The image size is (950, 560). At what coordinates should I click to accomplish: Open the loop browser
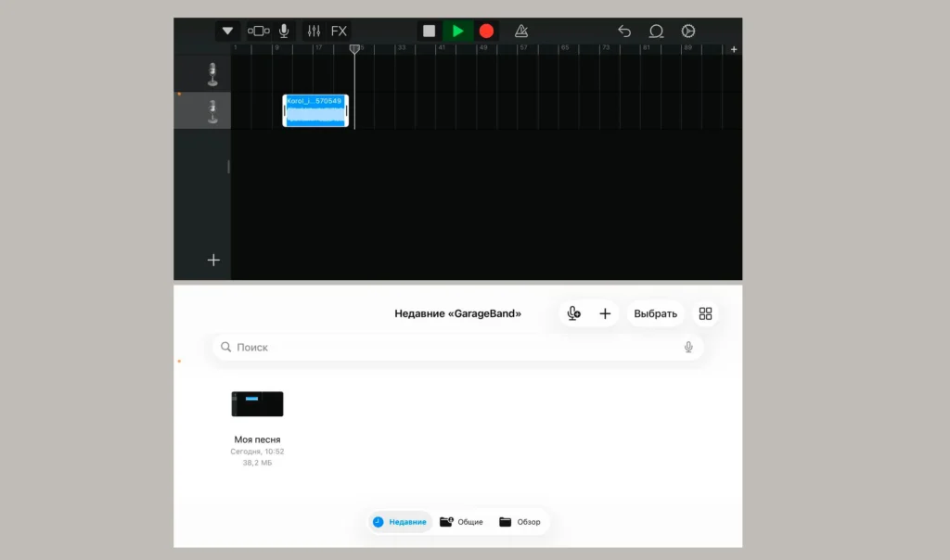[656, 31]
